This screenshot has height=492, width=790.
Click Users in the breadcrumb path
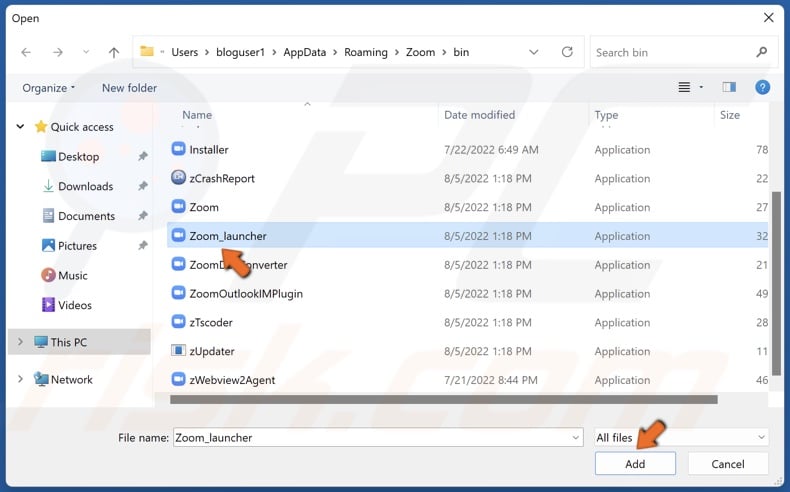point(184,52)
